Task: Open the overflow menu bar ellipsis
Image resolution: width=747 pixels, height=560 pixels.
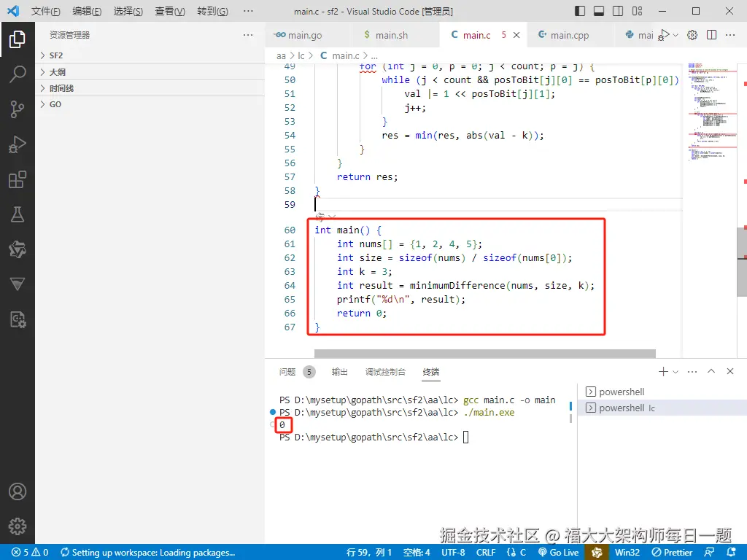Action: (248, 11)
